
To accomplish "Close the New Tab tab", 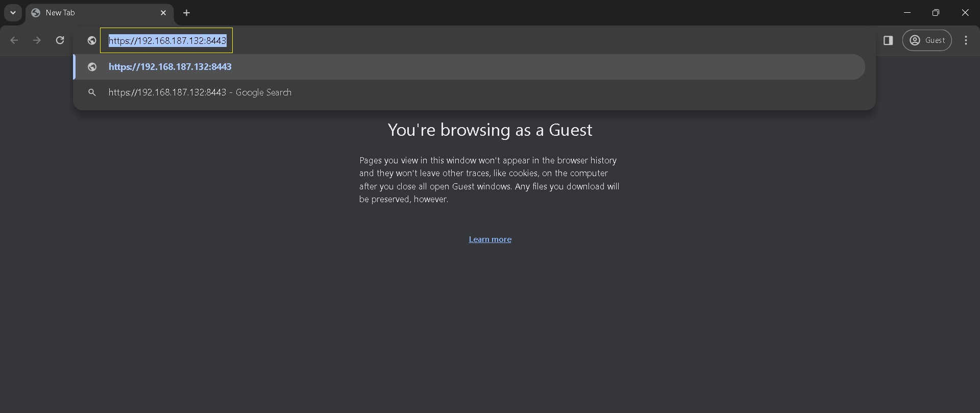I will (x=163, y=13).
